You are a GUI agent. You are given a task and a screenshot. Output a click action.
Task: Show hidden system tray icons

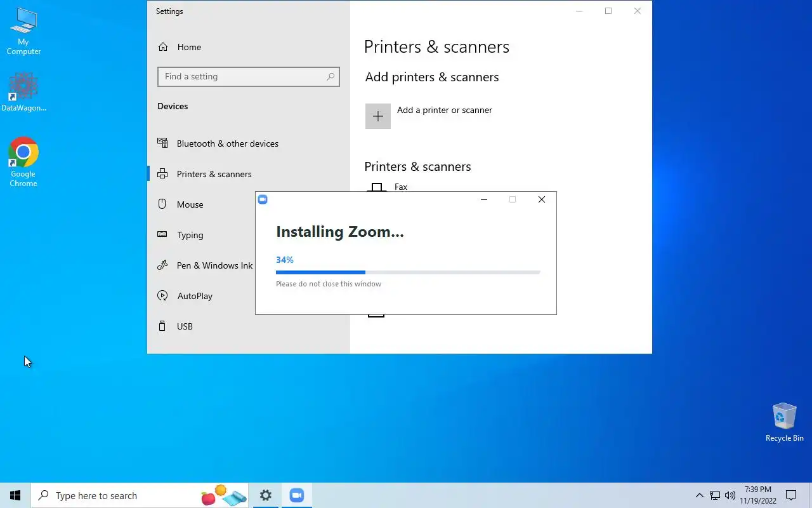coord(700,495)
